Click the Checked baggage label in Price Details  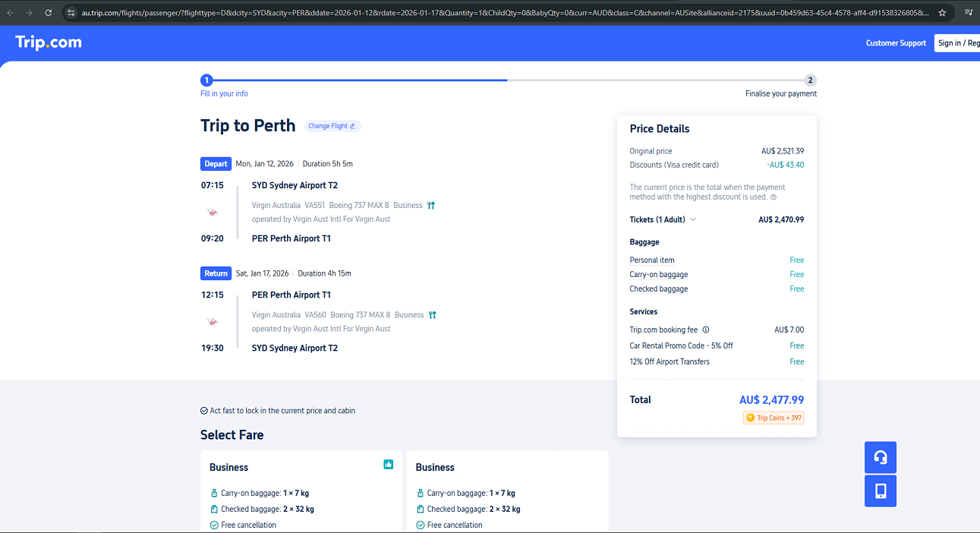pos(659,289)
